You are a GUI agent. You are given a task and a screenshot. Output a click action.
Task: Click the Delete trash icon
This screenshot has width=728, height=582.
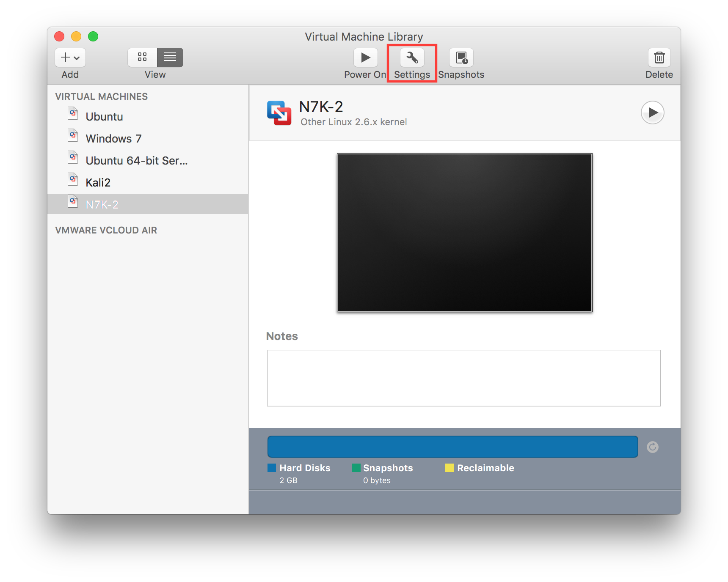pyautogui.click(x=659, y=58)
